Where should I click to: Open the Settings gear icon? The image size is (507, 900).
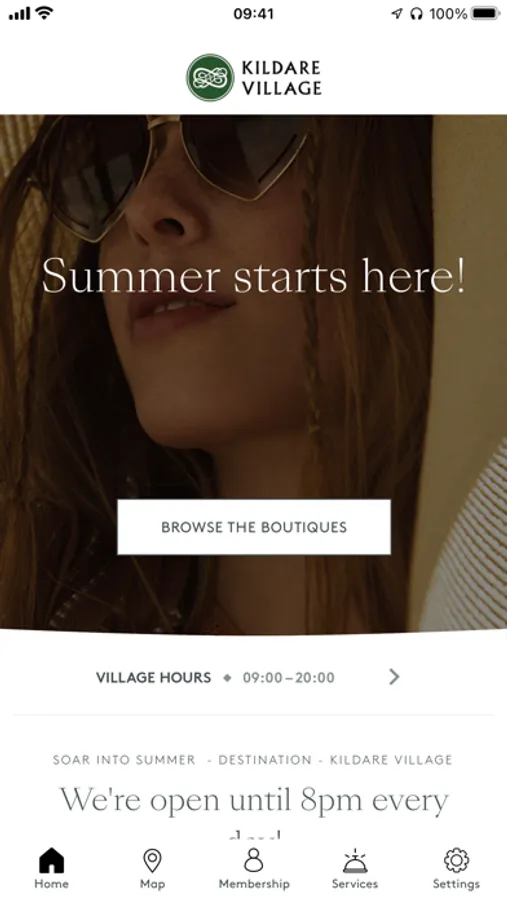[x=456, y=860]
